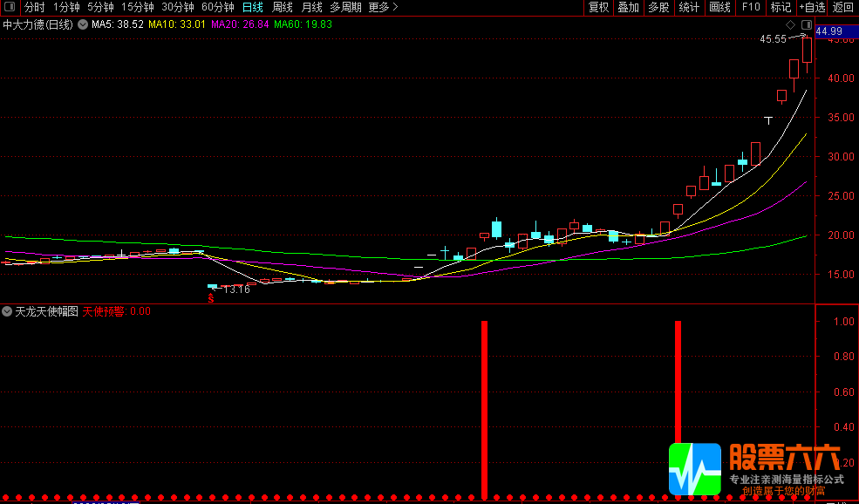Open the 更多 periods expander

tap(383, 7)
